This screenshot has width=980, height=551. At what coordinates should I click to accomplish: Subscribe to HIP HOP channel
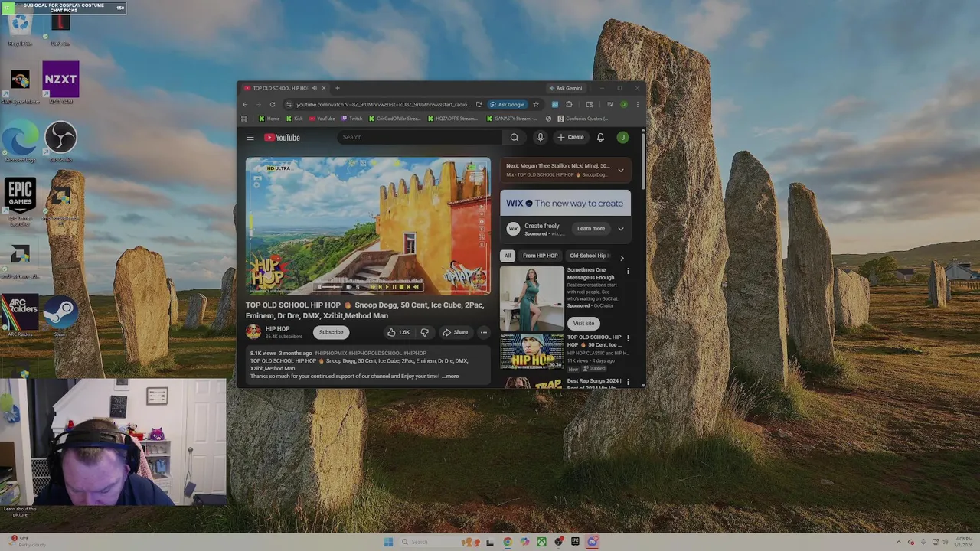(x=331, y=332)
